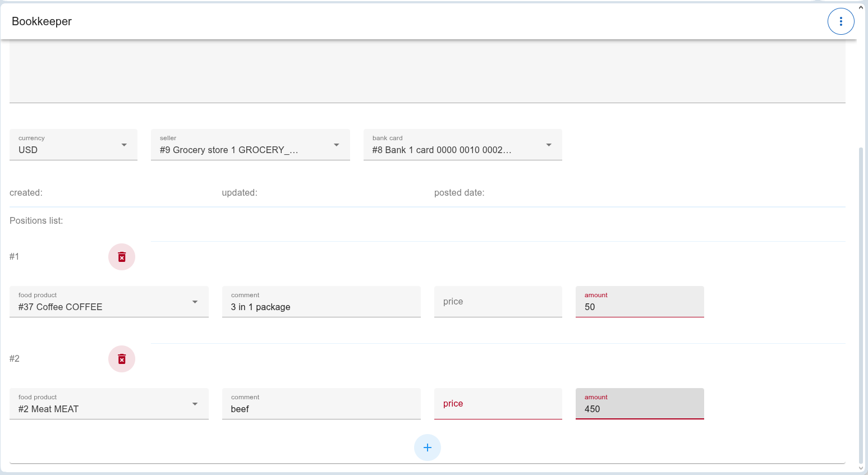The image size is (868, 475).
Task: Click the large text area at top
Action: click(x=427, y=71)
